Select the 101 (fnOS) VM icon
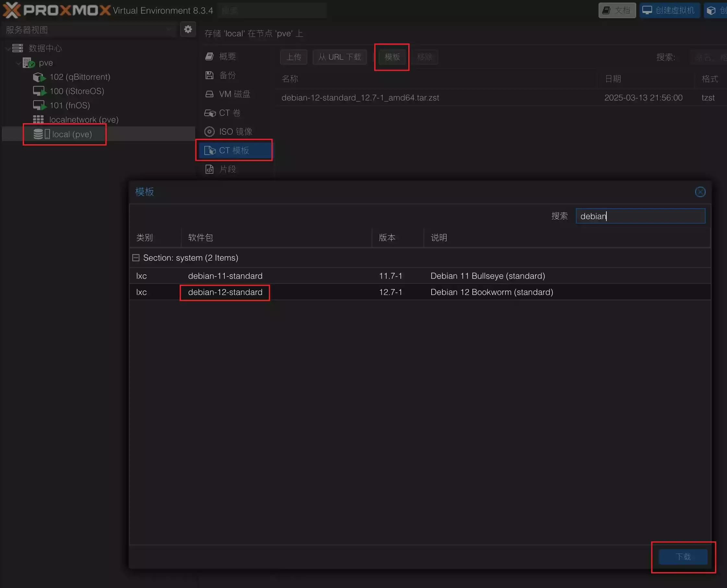 (39, 106)
